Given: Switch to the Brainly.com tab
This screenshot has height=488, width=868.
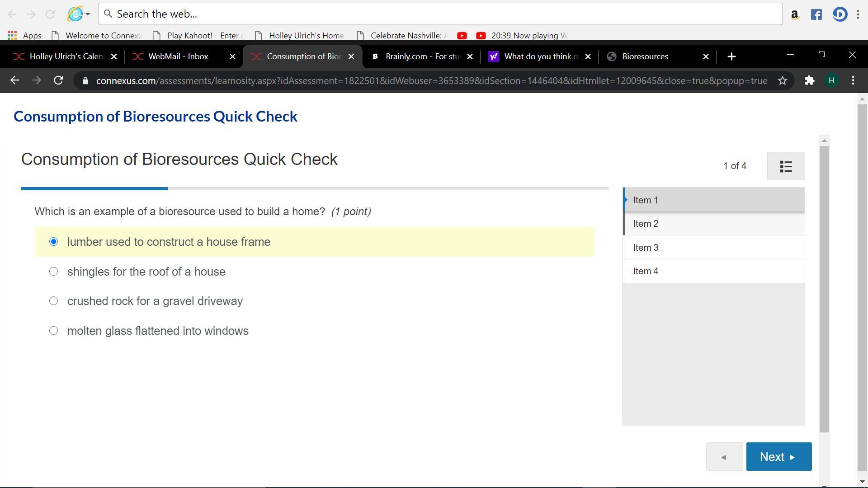Looking at the screenshot, I should click(421, 56).
